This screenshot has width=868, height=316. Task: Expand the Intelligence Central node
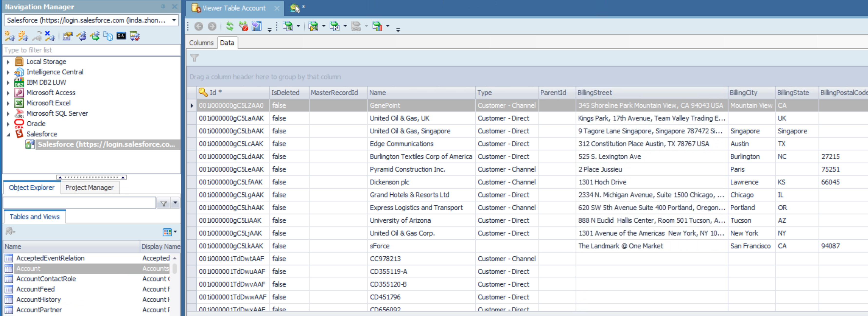(x=8, y=72)
